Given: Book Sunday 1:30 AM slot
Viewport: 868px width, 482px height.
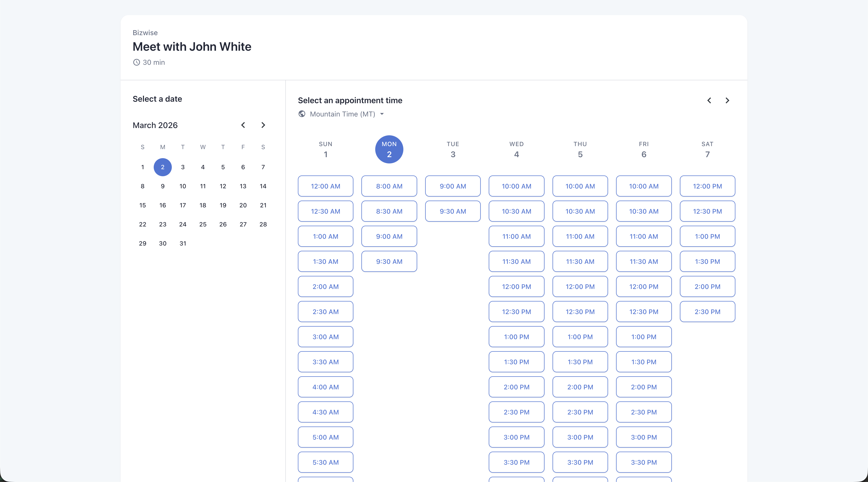Looking at the screenshot, I should coord(325,261).
